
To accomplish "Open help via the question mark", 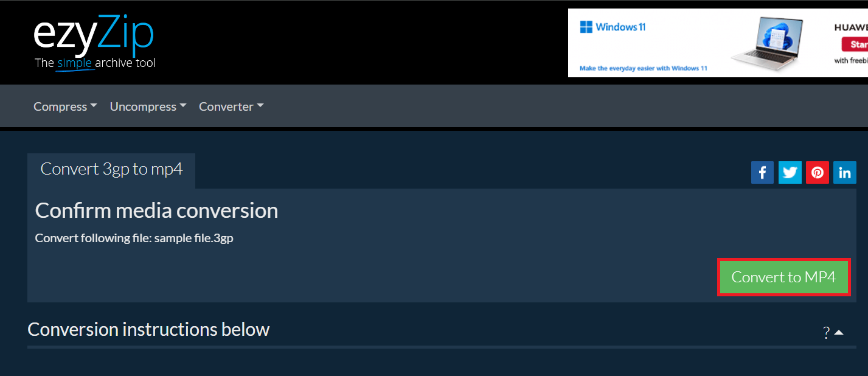I will click(825, 333).
